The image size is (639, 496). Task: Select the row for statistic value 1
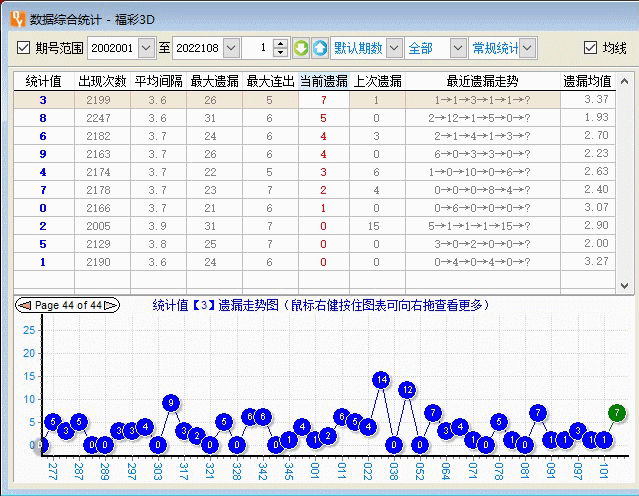(314, 262)
